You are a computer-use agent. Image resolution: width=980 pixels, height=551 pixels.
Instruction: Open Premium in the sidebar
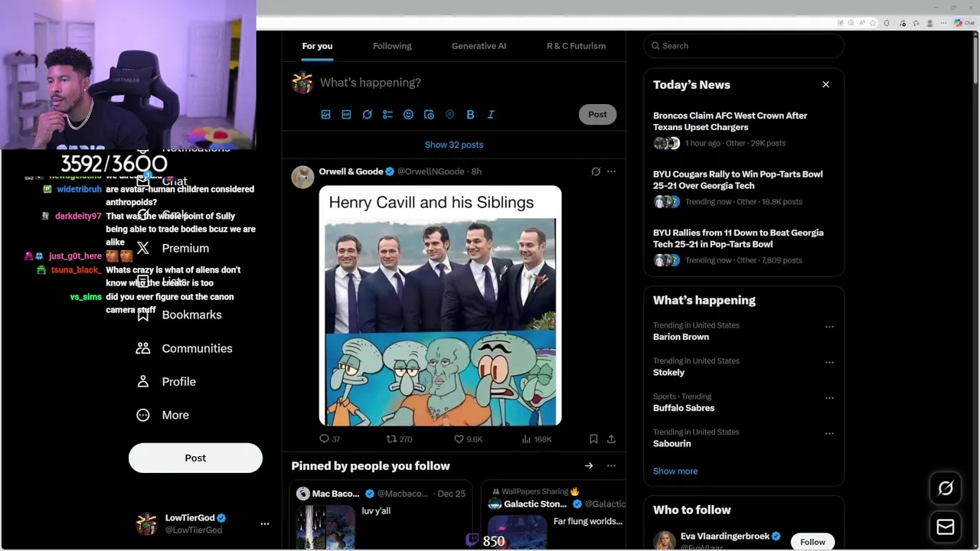(172, 248)
